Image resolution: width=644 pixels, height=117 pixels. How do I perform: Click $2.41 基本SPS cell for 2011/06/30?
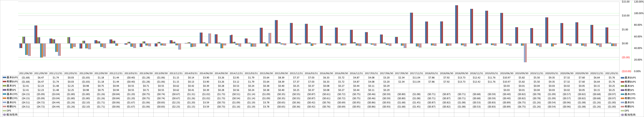tap(26, 86)
